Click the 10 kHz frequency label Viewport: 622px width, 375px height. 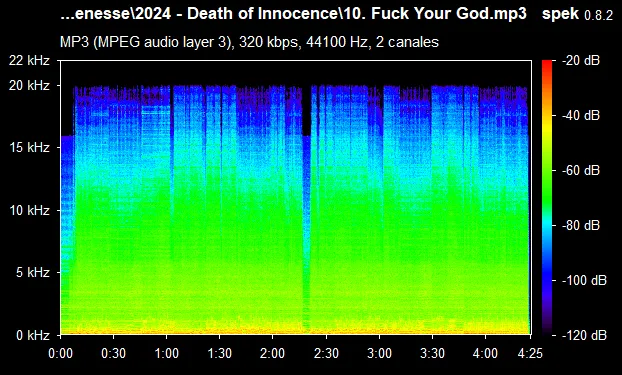coord(29,210)
